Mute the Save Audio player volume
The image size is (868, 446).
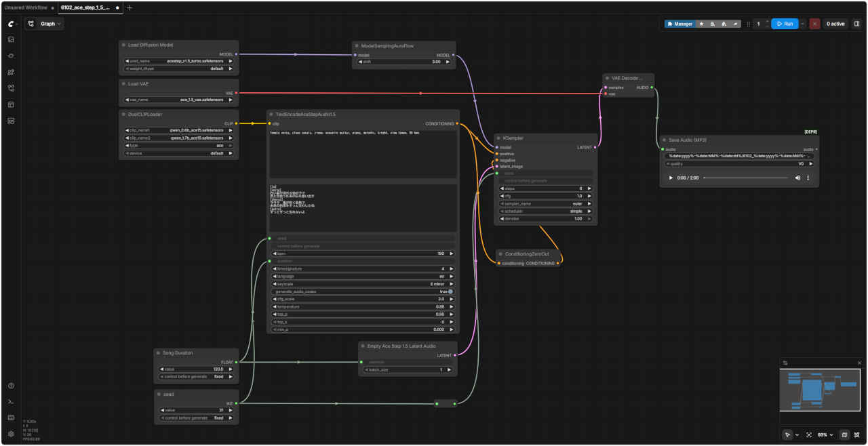[x=797, y=178]
